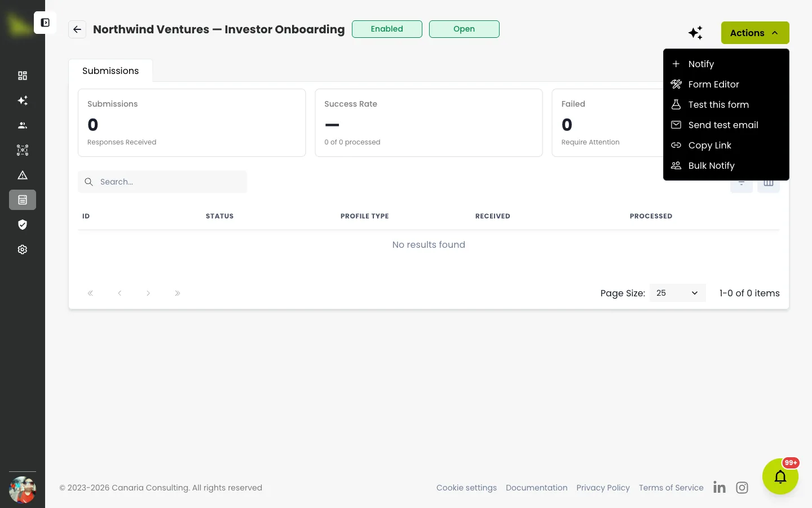
Task: Open the Page Size 25 dropdown
Action: click(677, 293)
